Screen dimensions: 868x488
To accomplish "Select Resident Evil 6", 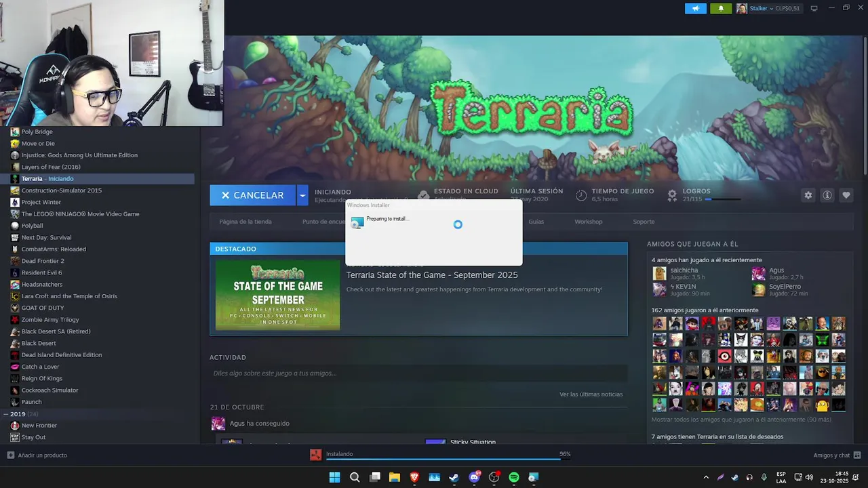I will 41,272.
